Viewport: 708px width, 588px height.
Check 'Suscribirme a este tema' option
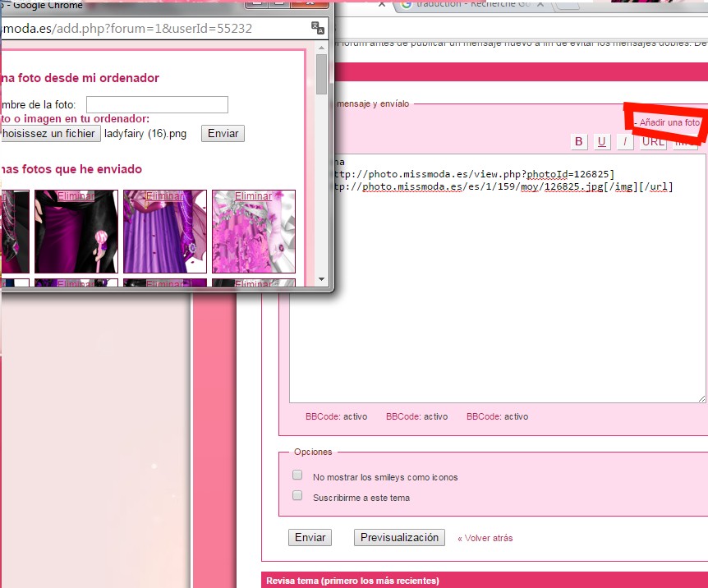(x=297, y=496)
